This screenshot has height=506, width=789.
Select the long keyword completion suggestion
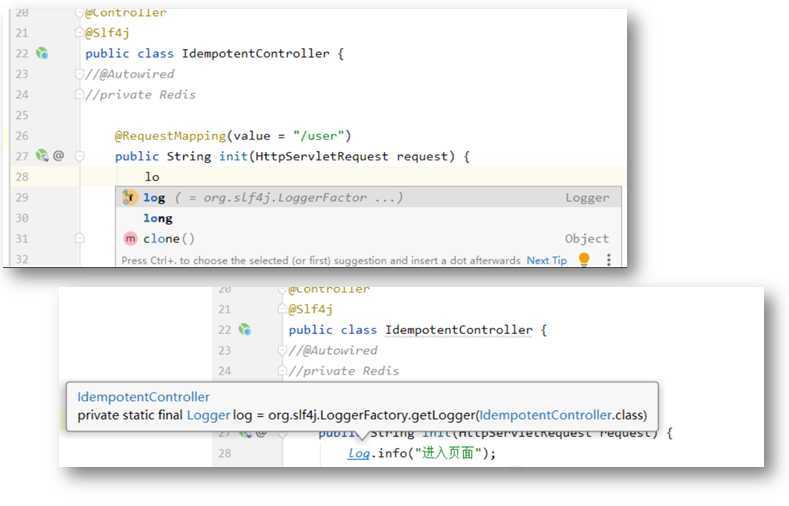coord(368,218)
